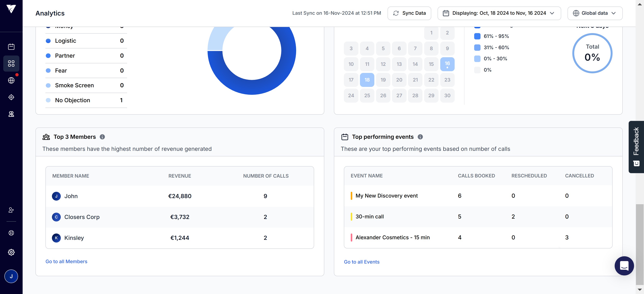Click the info icon beside Top 3 Members
Viewport: 644px width, 294px height.
click(x=102, y=137)
